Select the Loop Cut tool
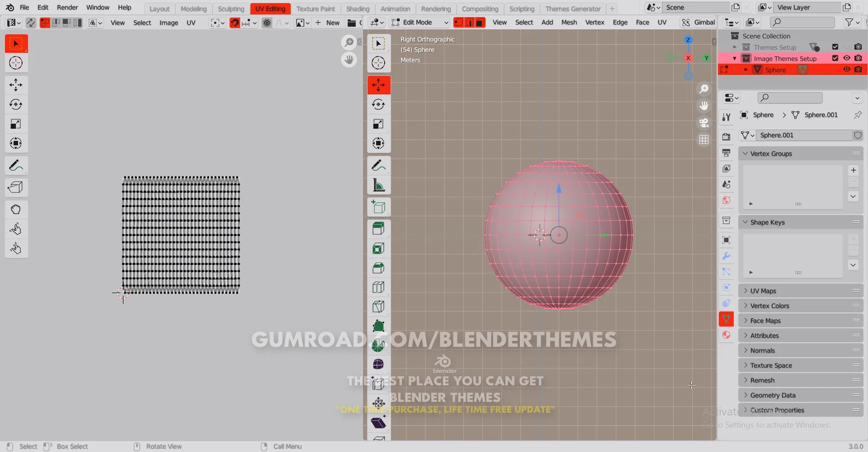 379,287
